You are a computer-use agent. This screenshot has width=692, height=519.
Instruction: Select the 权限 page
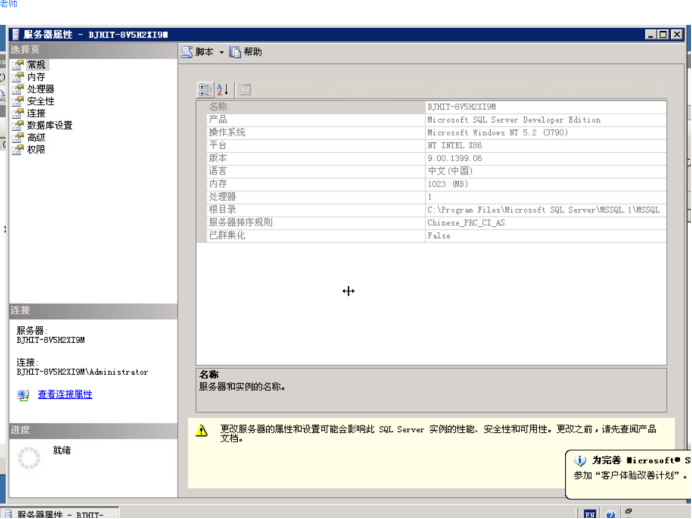pos(36,150)
